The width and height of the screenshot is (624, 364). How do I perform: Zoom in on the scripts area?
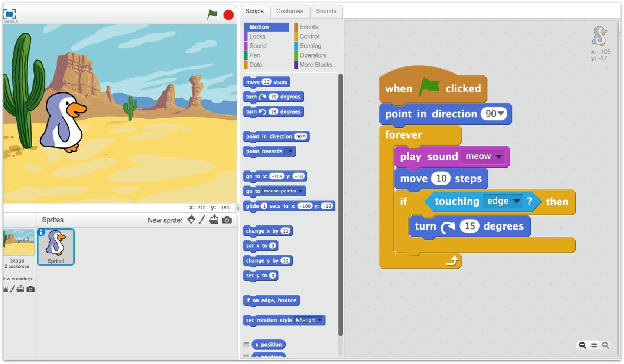605,345
